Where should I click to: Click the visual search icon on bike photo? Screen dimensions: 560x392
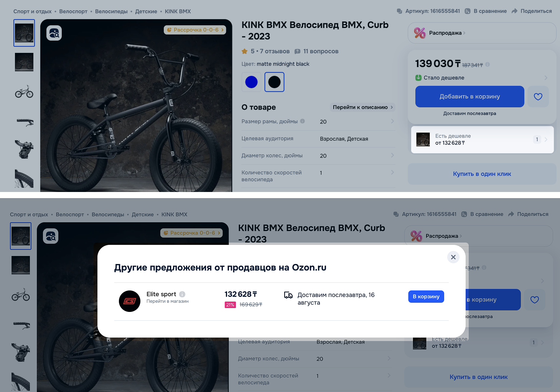54,33
